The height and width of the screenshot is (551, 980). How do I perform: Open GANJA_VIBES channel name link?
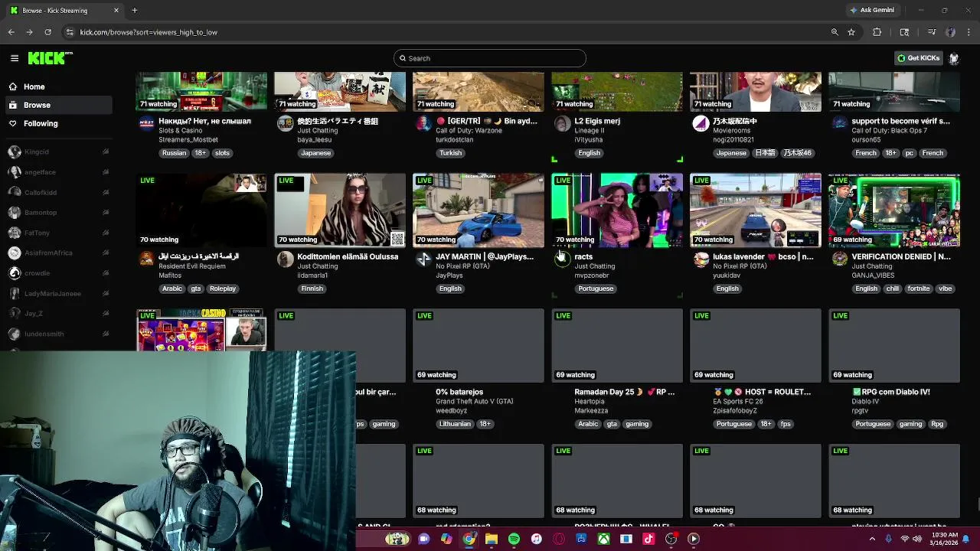pos(873,275)
